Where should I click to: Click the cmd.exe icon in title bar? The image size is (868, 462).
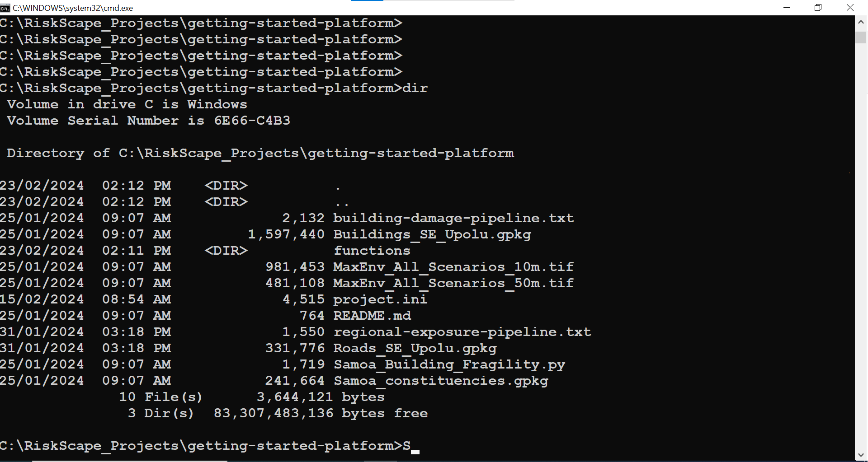[x=5, y=8]
